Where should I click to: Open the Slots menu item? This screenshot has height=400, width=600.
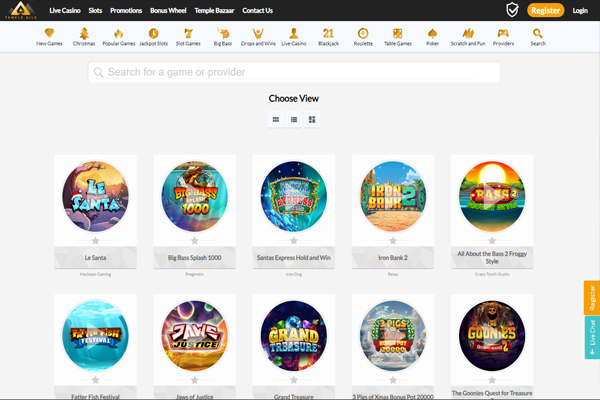[x=95, y=10]
